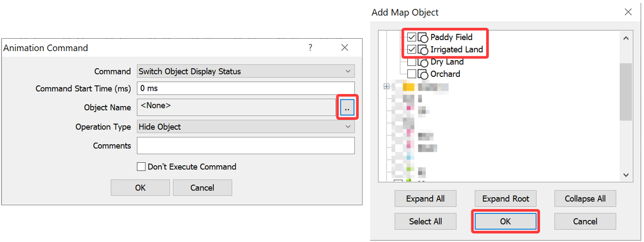
Task: Click the Collapse All button
Action: click(585, 199)
